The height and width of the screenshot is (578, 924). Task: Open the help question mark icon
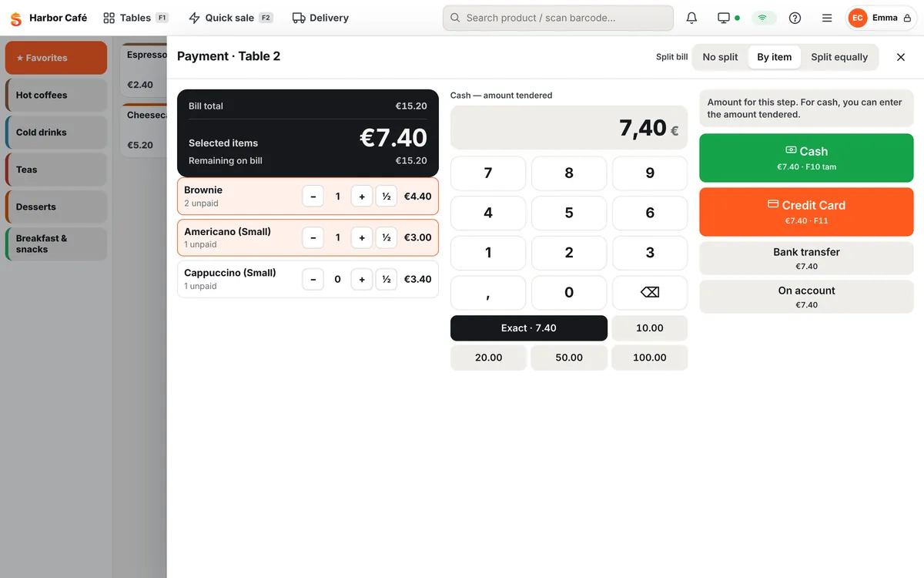tap(795, 18)
